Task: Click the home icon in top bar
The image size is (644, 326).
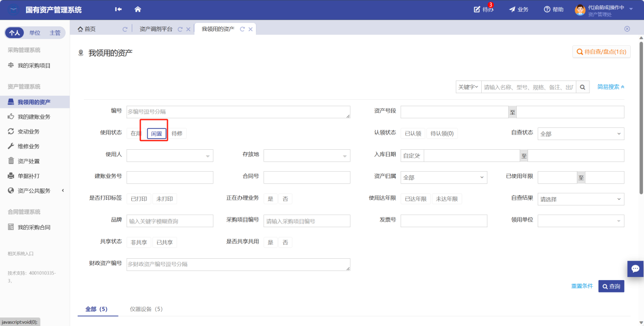Action: point(137,10)
